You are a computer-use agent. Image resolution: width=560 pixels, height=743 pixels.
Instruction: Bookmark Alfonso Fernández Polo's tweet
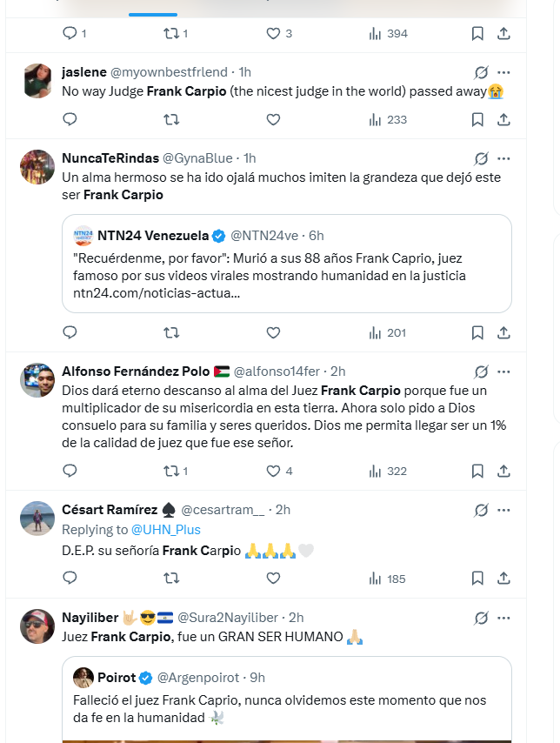477,472
